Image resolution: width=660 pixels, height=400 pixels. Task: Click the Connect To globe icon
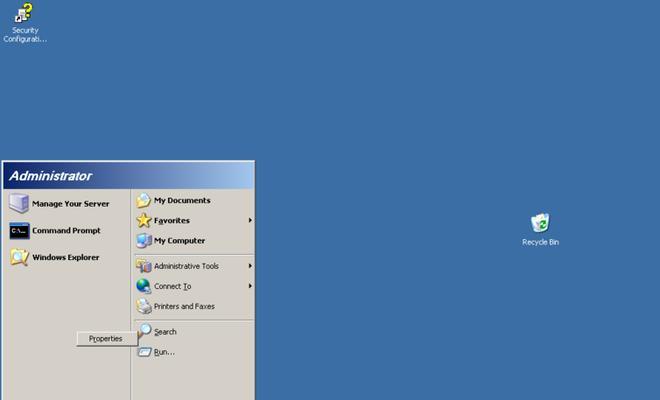pyautogui.click(x=144, y=286)
